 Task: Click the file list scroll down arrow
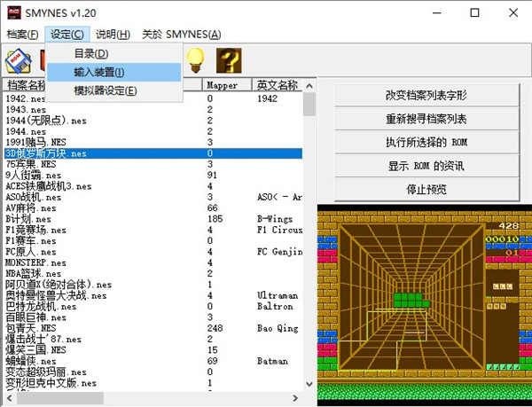point(309,384)
